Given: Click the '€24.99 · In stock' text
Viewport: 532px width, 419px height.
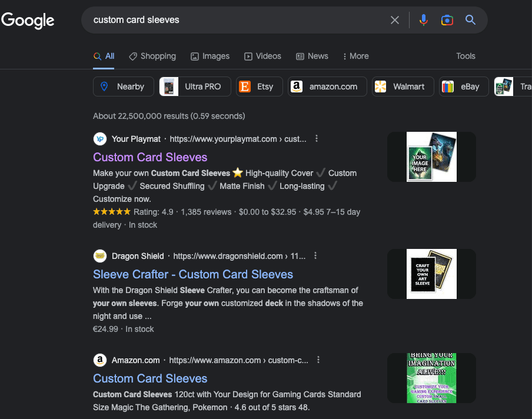Looking at the screenshot, I should click(x=124, y=329).
